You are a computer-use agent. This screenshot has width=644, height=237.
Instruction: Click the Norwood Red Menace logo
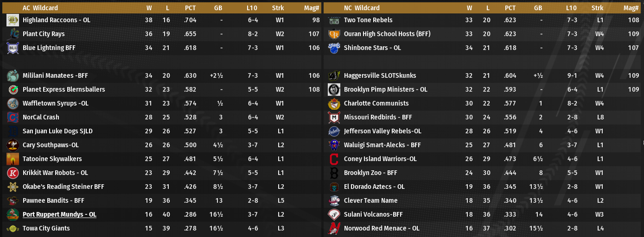pyautogui.click(x=334, y=229)
